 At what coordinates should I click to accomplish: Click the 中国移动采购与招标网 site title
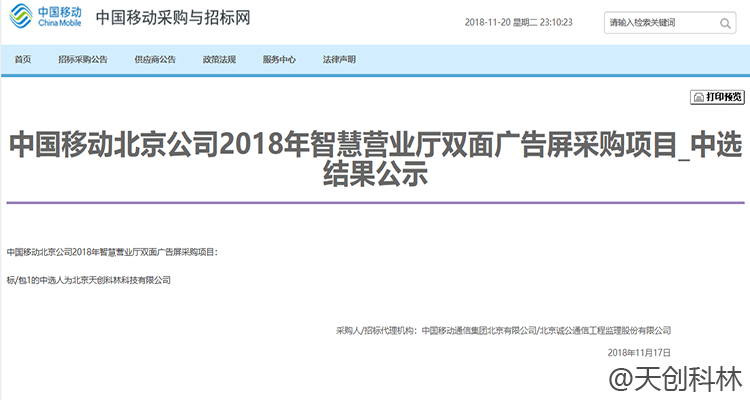tap(173, 18)
